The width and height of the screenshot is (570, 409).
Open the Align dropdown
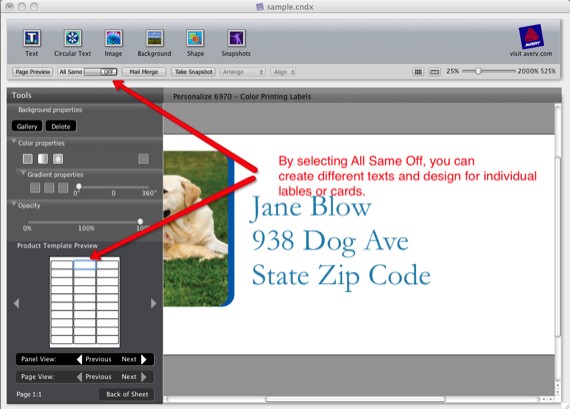pyautogui.click(x=283, y=72)
